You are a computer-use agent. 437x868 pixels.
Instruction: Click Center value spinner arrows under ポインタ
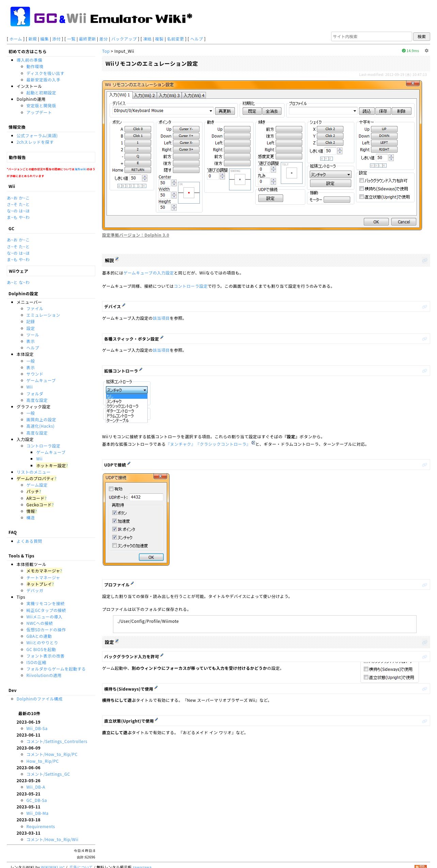pyautogui.click(x=174, y=183)
